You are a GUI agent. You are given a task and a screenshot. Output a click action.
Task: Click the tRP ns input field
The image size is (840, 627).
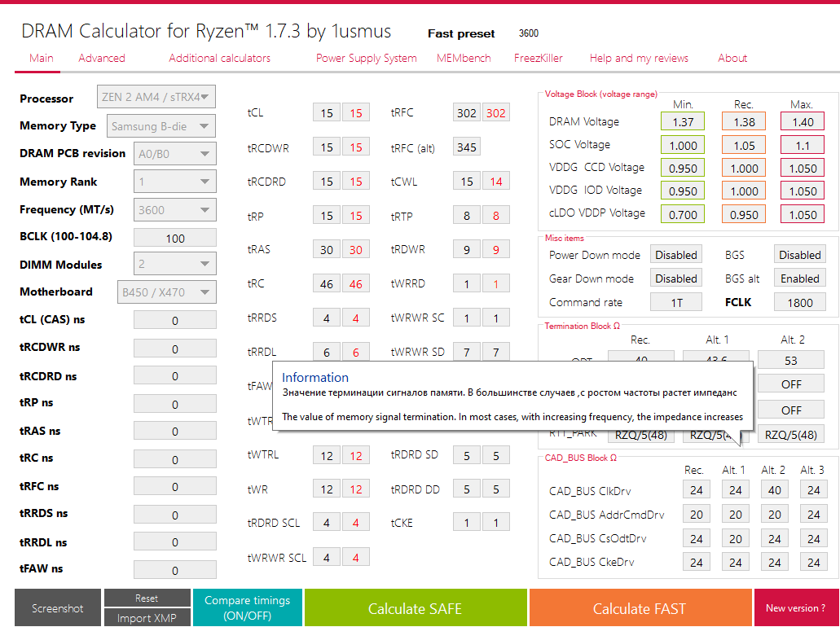click(x=175, y=404)
